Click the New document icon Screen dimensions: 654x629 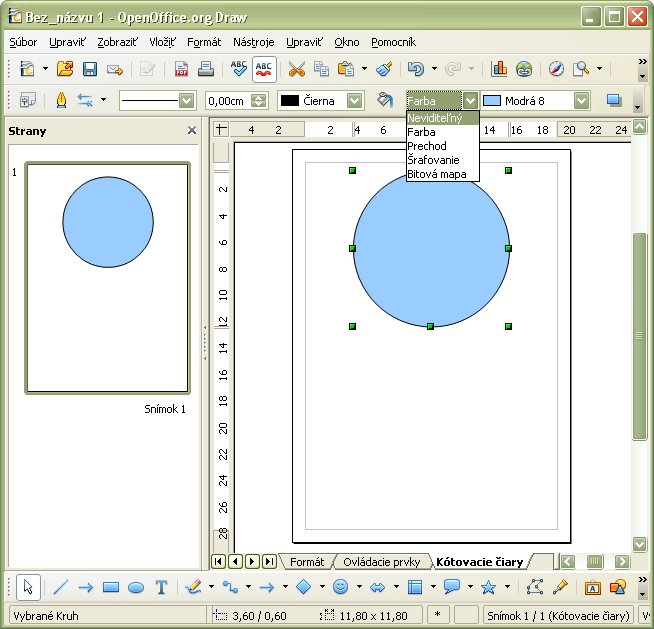click(x=27, y=69)
